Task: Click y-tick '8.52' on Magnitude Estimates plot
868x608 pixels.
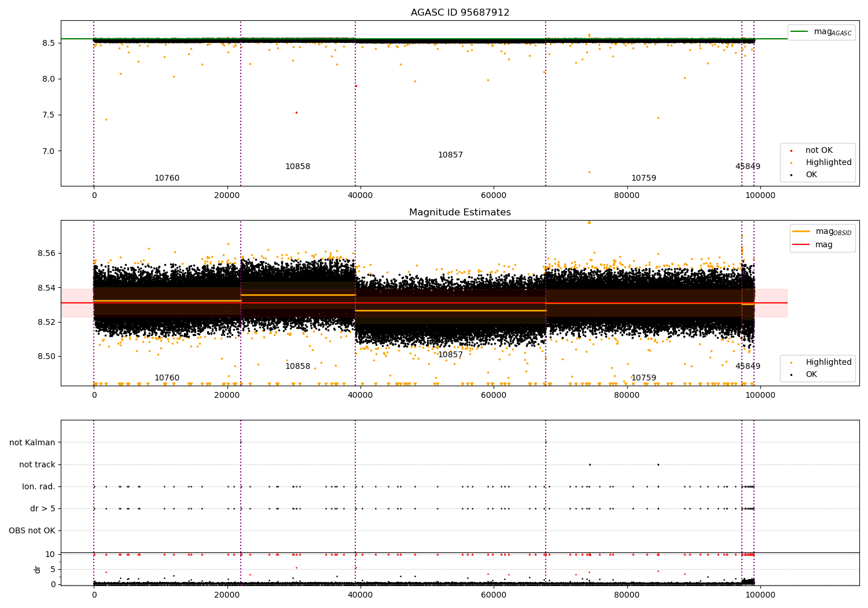Action: click(x=47, y=322)
